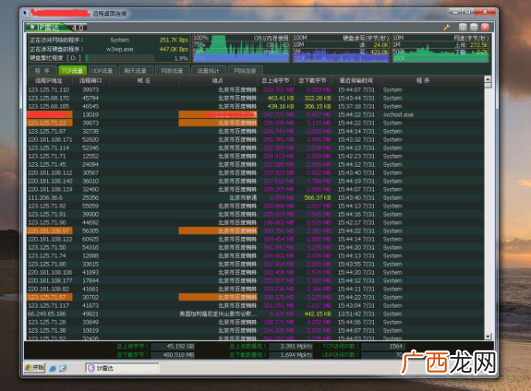Select row with IP 220.181.108.177

pos(255,281)
